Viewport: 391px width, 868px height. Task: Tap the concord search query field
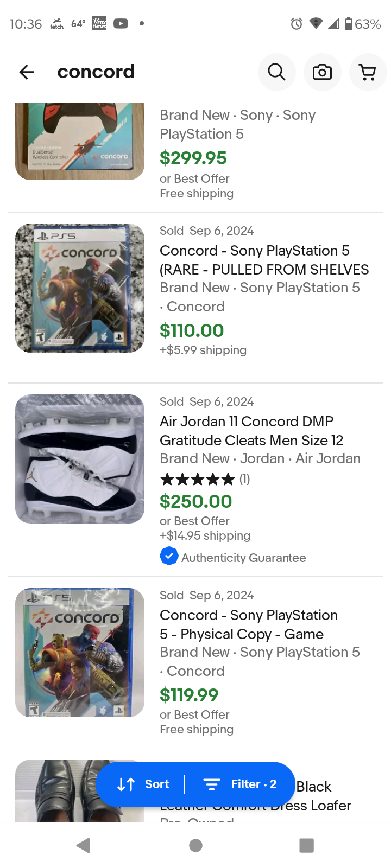(96, 72)
